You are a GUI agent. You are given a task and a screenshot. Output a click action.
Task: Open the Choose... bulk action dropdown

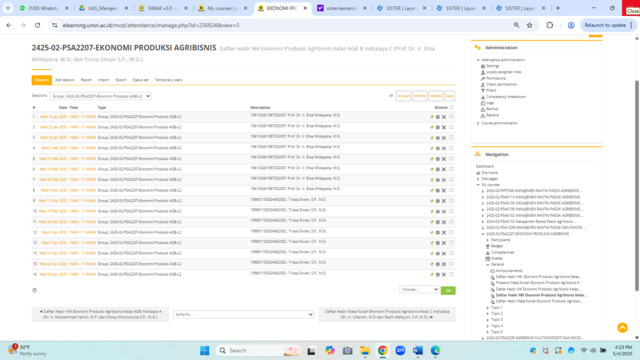pyautogui.click(x=419, y=289)
